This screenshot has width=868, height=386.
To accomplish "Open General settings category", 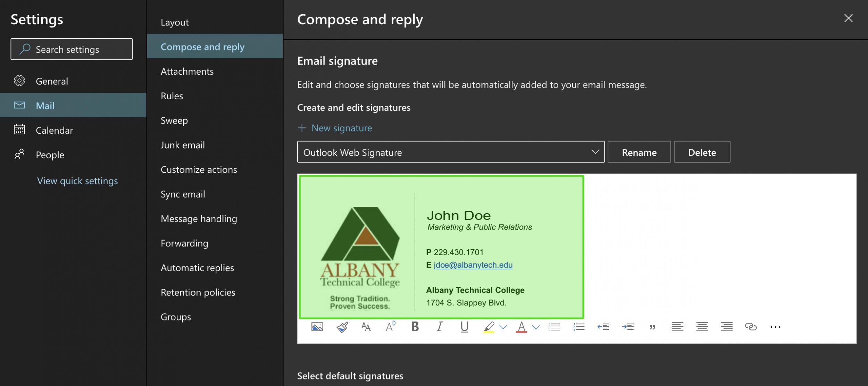I will [x=73, y=81].
